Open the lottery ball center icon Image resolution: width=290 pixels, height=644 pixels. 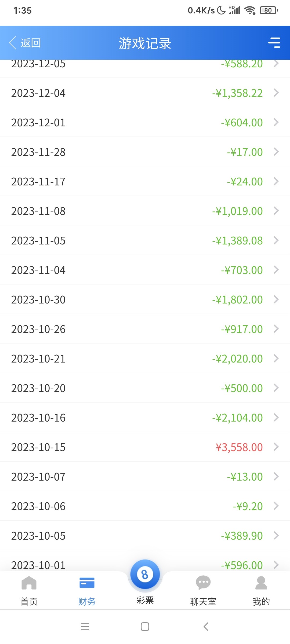pyautogui.click(x=145, y=575)
